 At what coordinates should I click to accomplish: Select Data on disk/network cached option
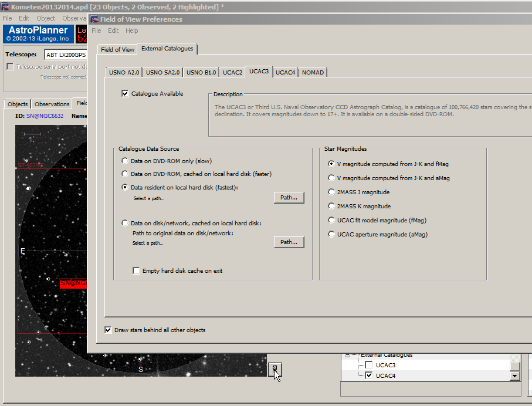(125, 223)
